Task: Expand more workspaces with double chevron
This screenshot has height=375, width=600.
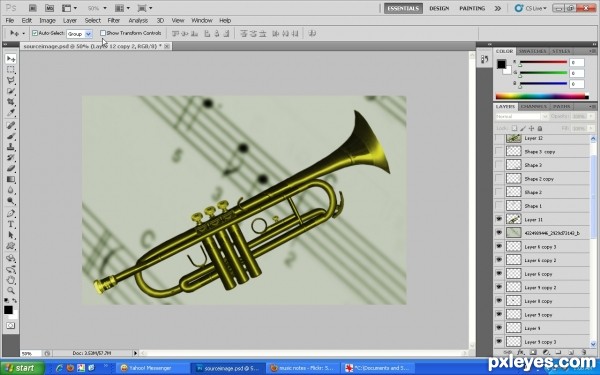Action: (x=497, y=8)
